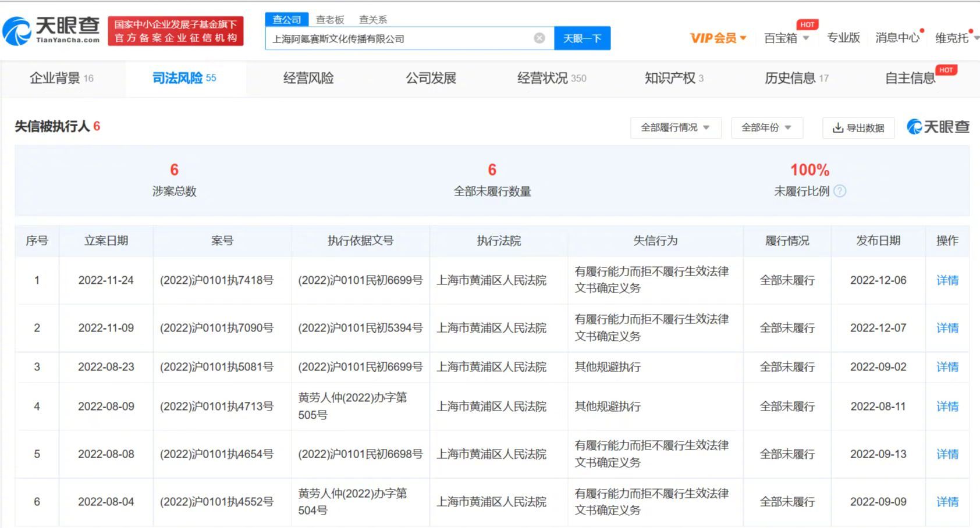This screenshot has width=980, height=528.
Task: Open the VIP会员 dropdown menu
Action: 718,38
